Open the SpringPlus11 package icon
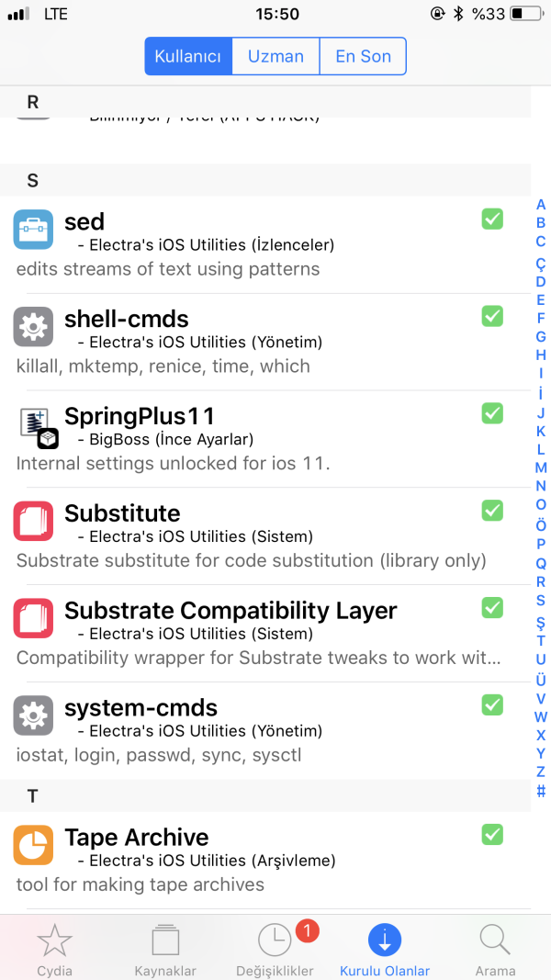Image resolution: width=551 pixels, height=980 pixels. (39, 426)
